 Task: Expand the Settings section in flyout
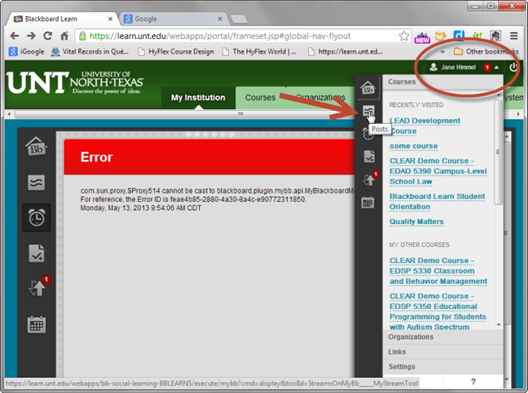(443, 366)
